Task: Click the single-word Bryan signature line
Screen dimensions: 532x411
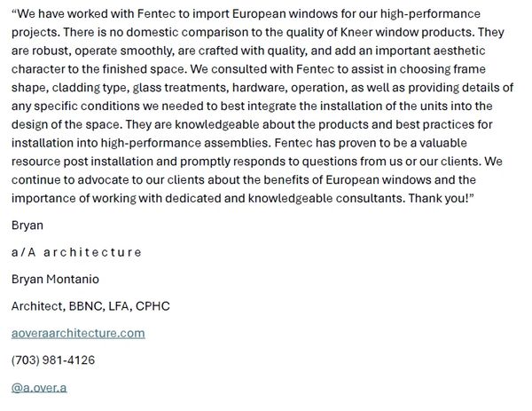Action: [x=27, y=225]
